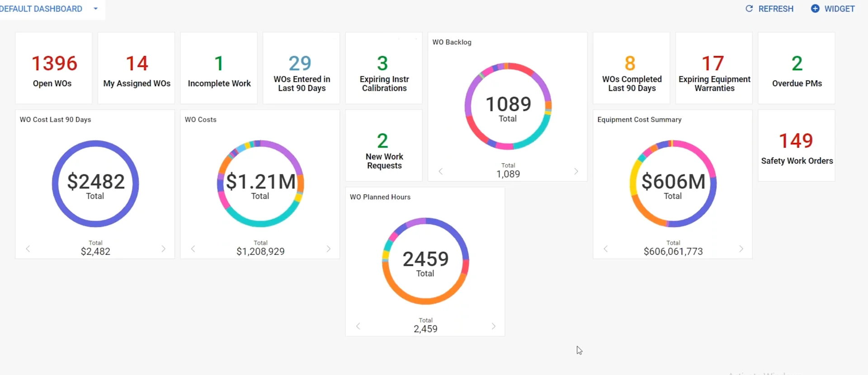The width and height of the screenshot is (868, 375).
Task: Click the $1,208,929 total value
Action: pyautogui.click(x=260, y=252)
